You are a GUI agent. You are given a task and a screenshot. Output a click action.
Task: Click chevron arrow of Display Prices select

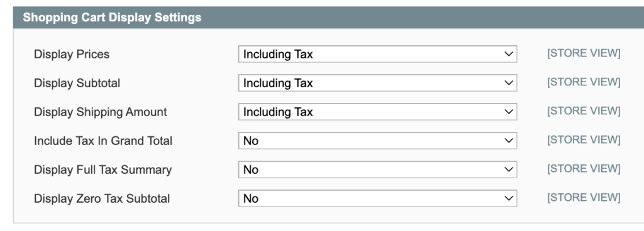pos(508,54)
